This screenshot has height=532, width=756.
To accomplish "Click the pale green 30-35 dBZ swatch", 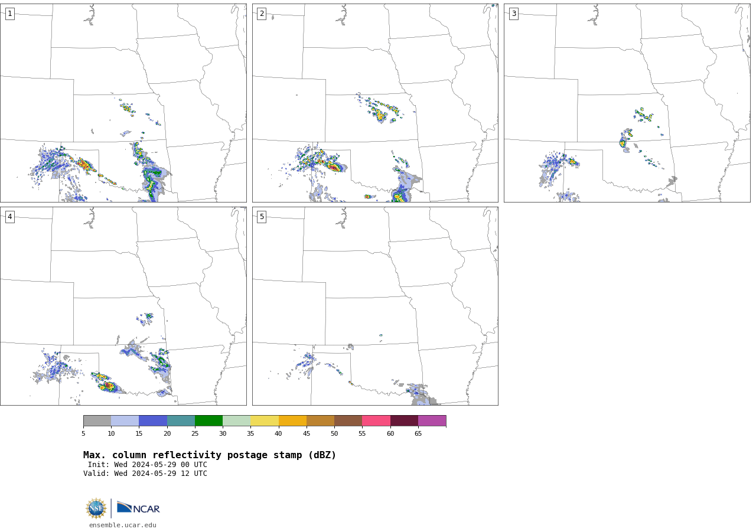I will [236, 420].
